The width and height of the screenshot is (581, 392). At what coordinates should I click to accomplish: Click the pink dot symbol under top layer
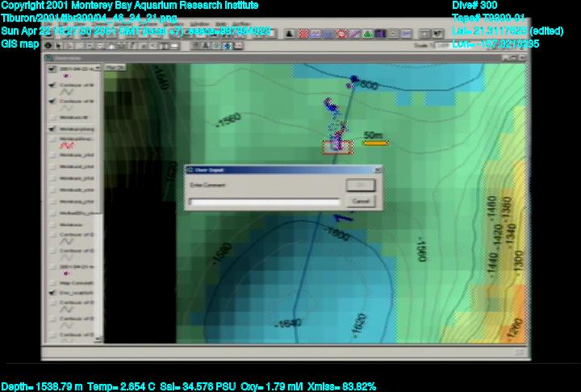[x=65, y=75]
